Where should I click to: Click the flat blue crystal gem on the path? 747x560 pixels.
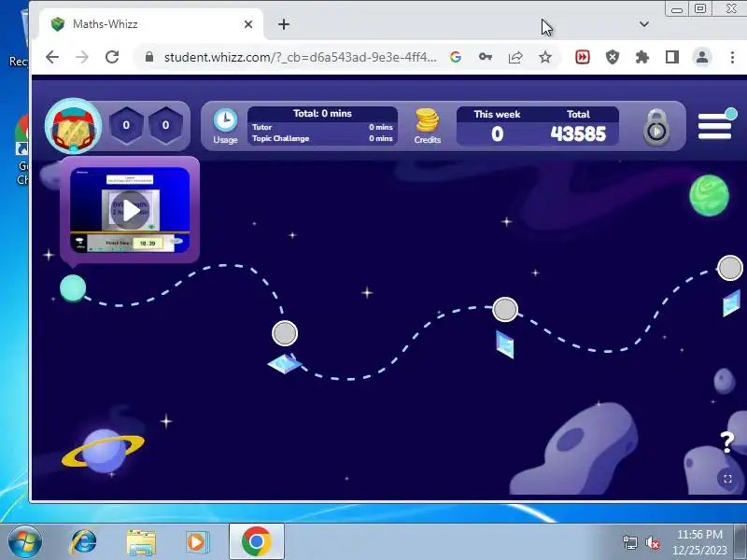(285, 363)
